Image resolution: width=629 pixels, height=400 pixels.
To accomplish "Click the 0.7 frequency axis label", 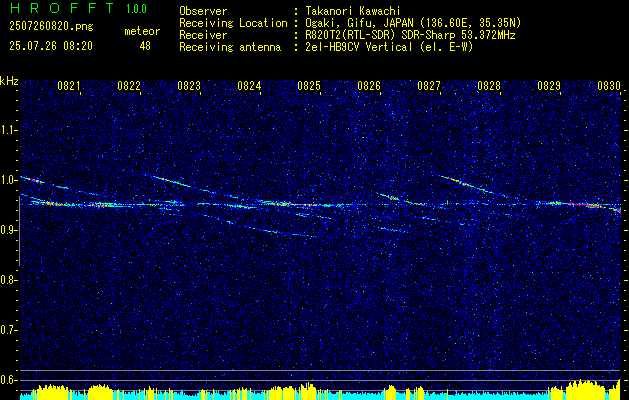I will [7, 330].
